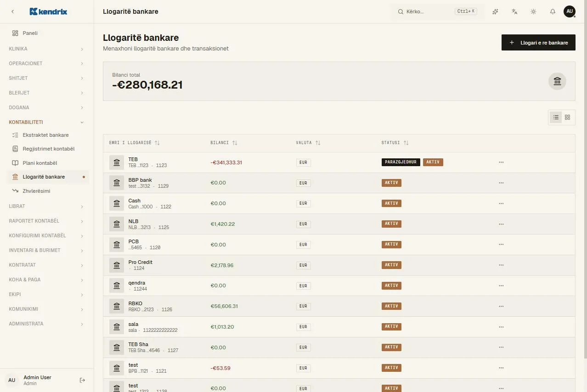
Task: Click the RBKO balance €56,606.31
Action: point(224,306)
